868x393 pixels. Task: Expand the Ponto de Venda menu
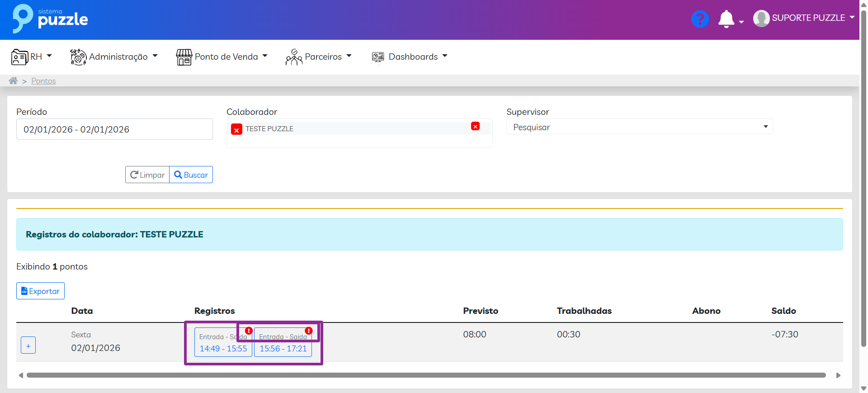[222, 57]
